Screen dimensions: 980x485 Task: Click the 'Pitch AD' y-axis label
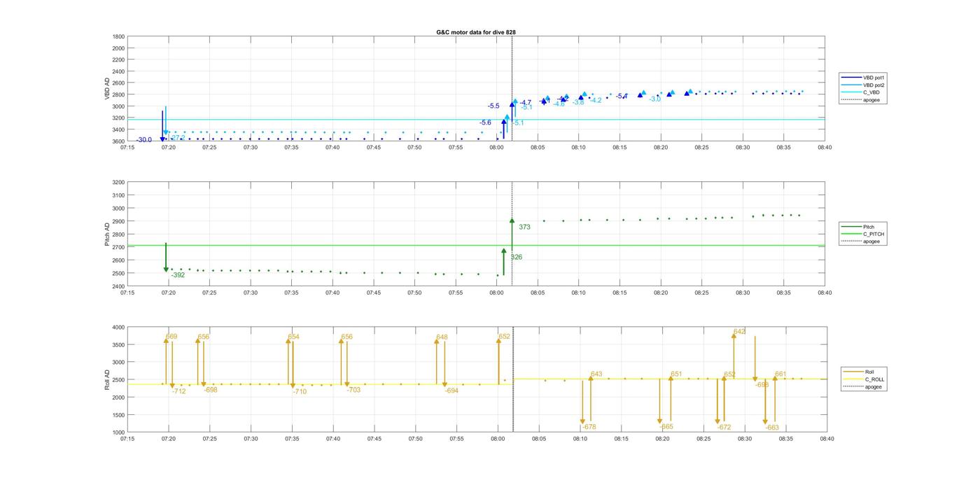point(108,234)
